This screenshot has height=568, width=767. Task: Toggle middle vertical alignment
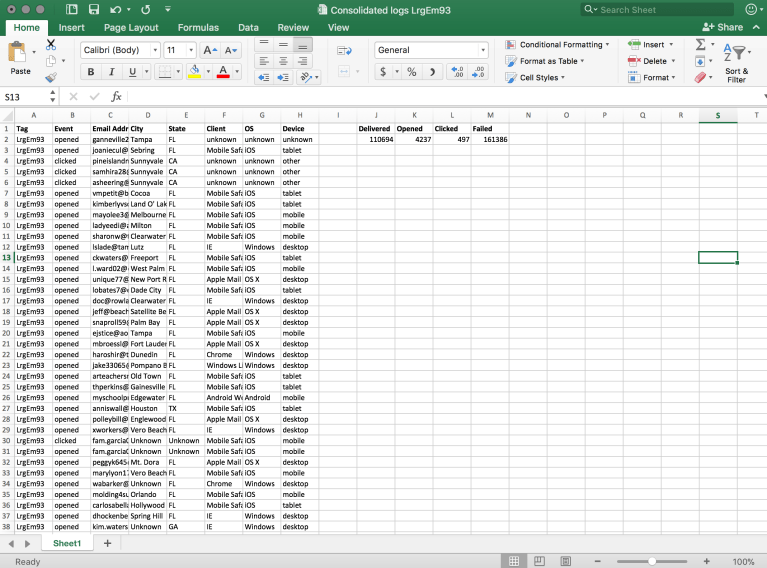283,45
